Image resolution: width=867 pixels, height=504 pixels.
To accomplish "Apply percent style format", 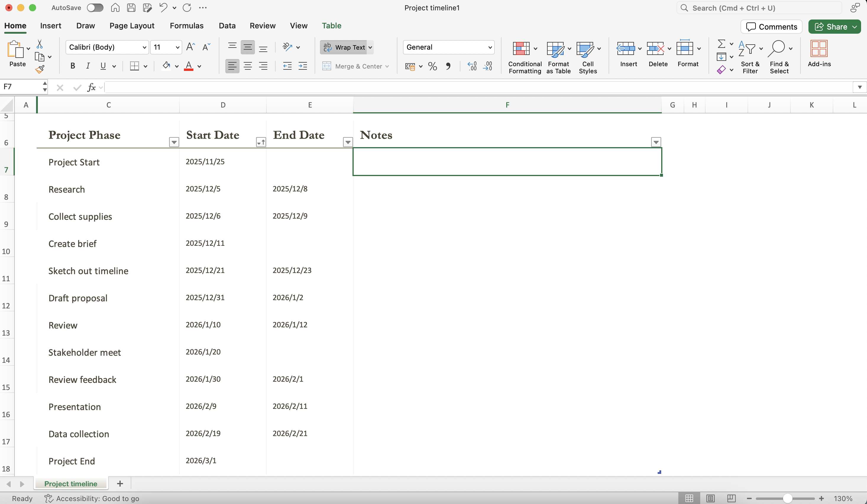I will point(433,66).
